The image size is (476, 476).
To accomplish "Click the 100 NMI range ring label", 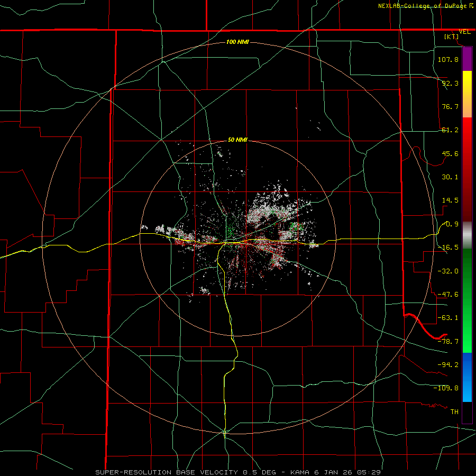I will (x=237, y=42).
